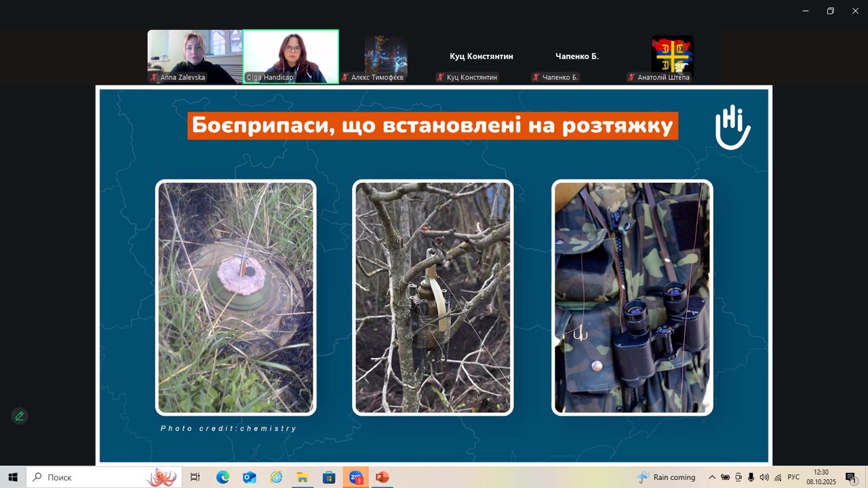
Task: Click the green annotation pencil icon
Action: [x=20, y=416]
